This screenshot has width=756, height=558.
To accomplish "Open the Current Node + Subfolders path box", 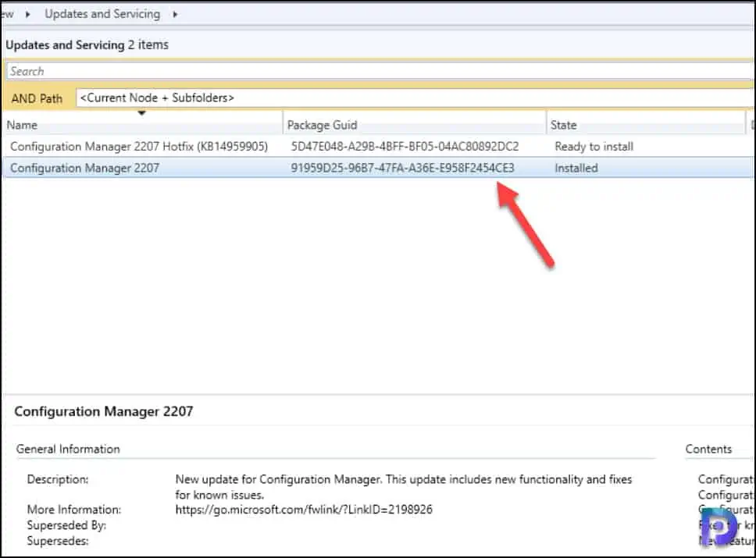I will (x=415, y=98).
